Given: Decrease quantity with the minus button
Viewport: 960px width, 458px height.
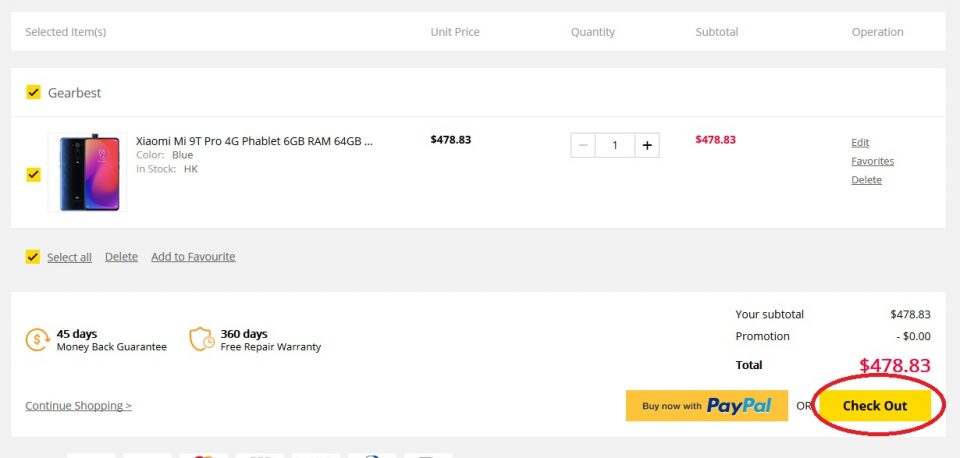Looking at the screenshot, I should (583, 145).
